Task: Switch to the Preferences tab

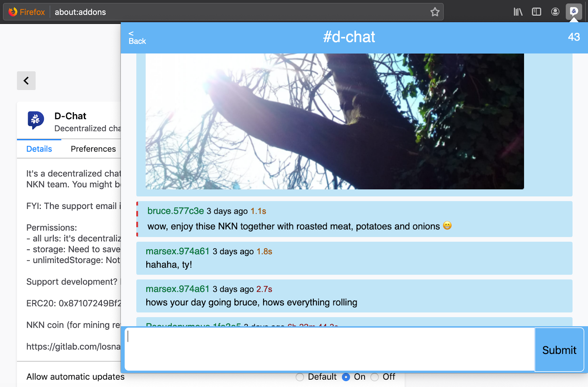Action: tap(93, 149)
